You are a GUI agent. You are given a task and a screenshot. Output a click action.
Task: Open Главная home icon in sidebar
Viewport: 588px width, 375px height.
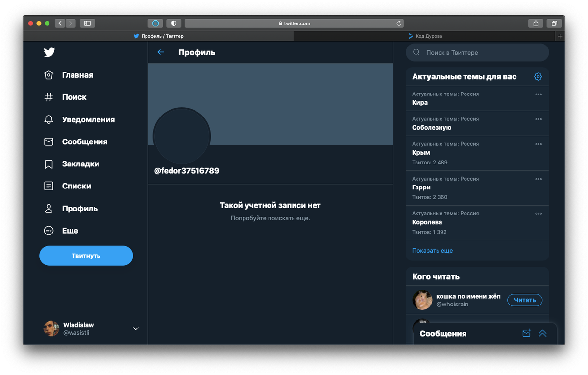coord(49,75)
